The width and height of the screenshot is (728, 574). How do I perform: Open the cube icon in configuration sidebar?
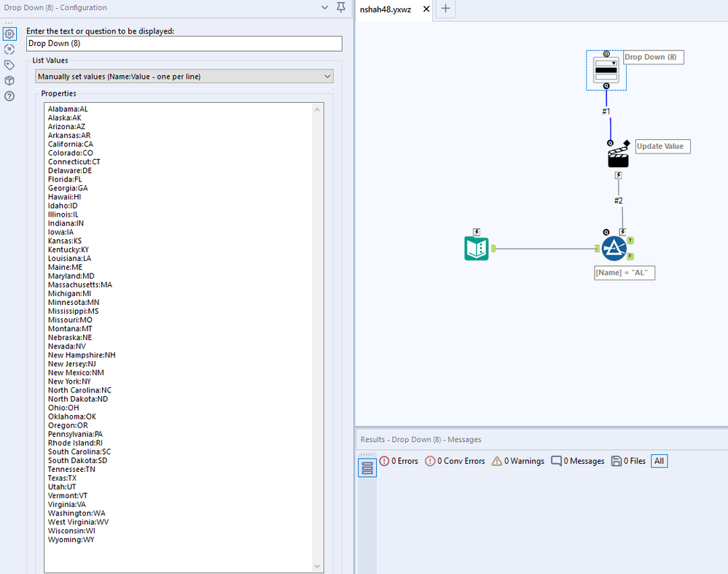pyautogui.click(x=9, y=80)
